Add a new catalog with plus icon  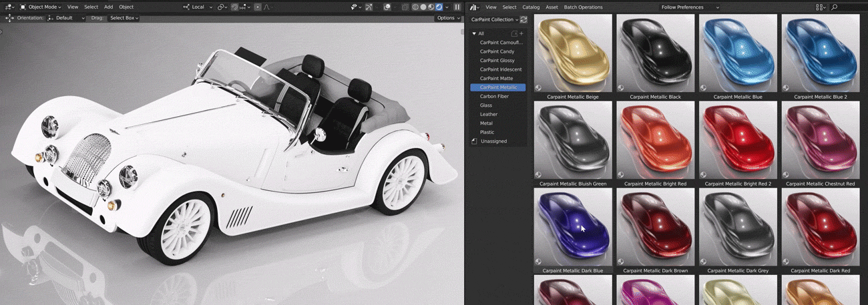pyautogui.click(x=521, y=33)
